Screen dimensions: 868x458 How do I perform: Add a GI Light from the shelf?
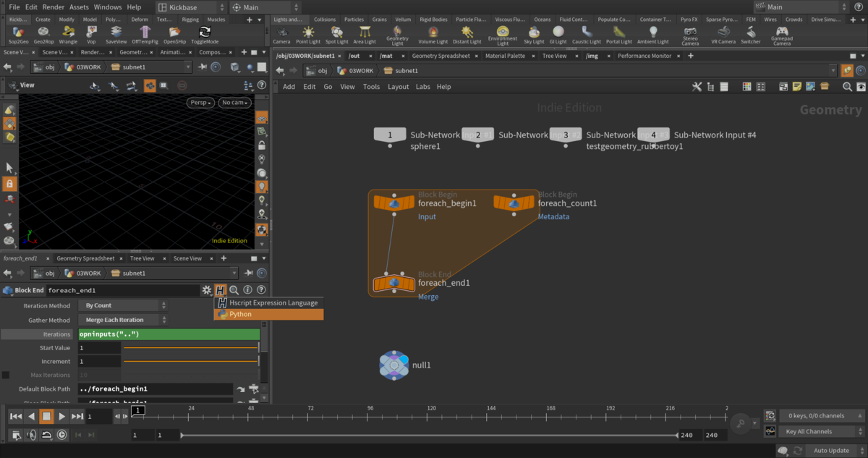point(558,35)
